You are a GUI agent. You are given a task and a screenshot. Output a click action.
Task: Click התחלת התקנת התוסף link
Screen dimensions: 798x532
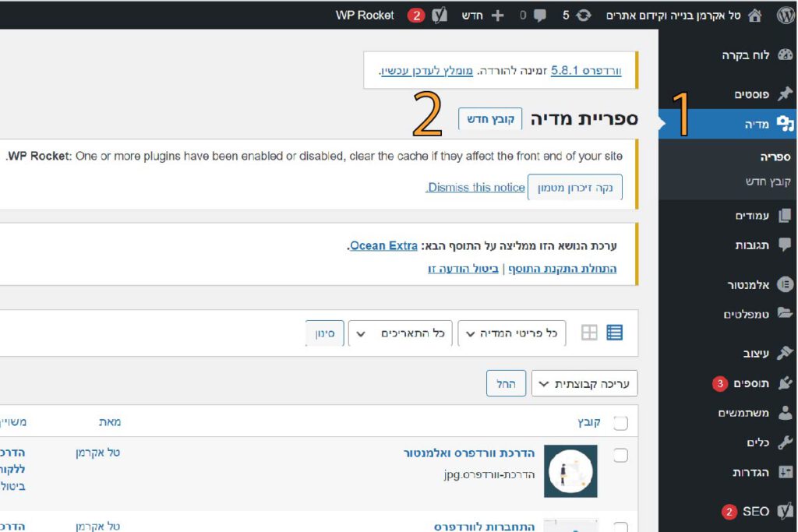tap(563, 269)
